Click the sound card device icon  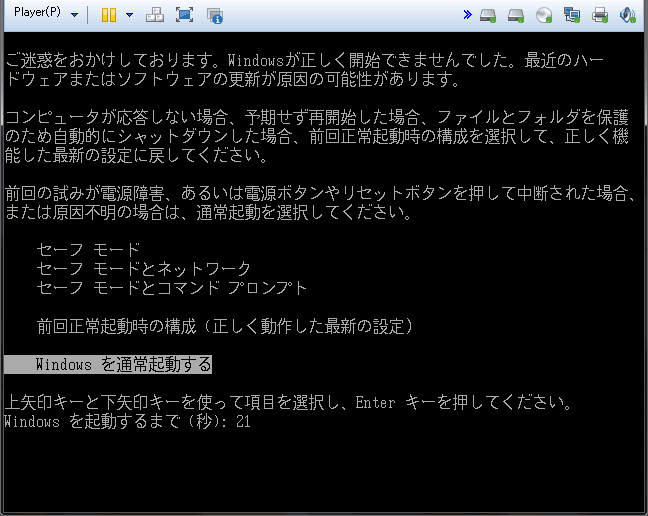coord(628,15)
